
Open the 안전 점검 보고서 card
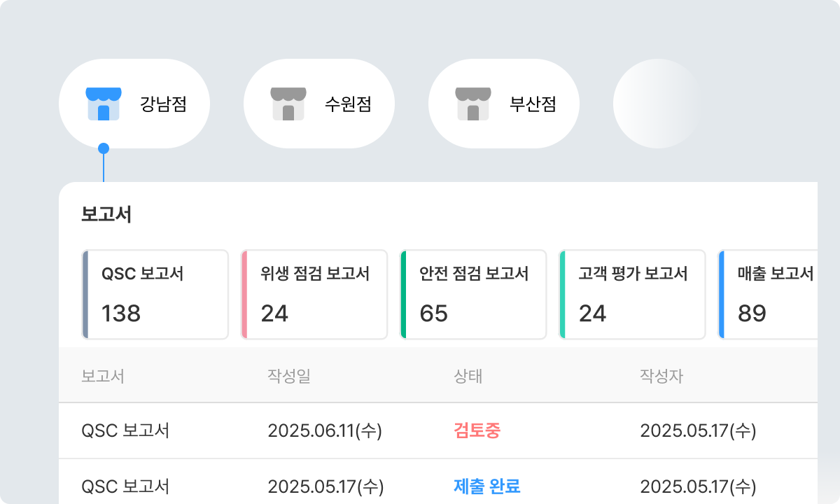[473, 295]
